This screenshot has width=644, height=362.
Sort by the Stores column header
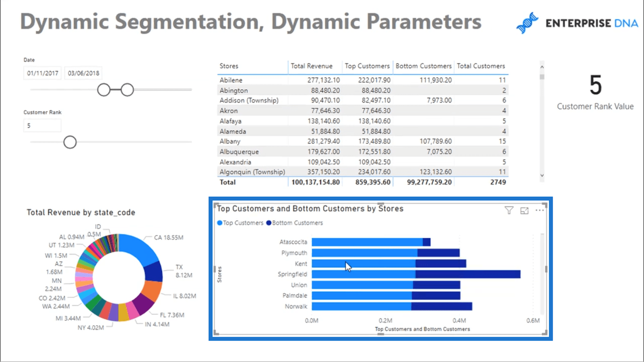[x=229, y=66]
